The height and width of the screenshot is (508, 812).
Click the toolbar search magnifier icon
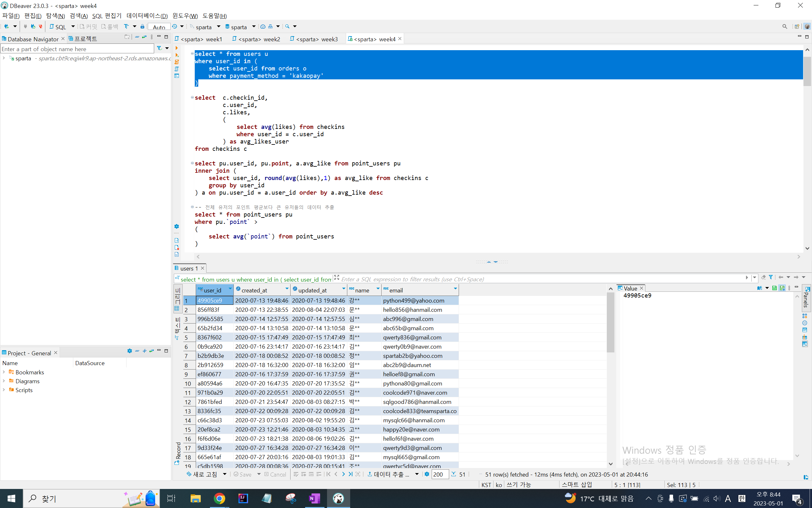(288, 26)
